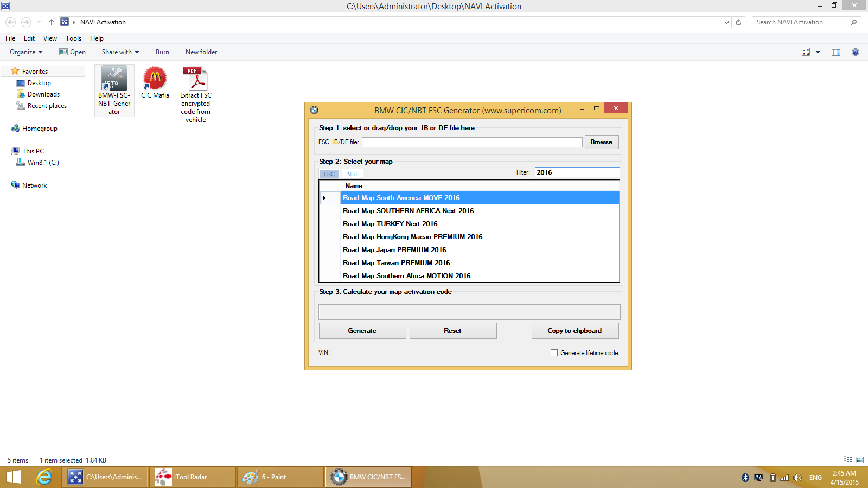The image size is (868, 488).
Task: Click the folder icon in address bar
Action: coord(65,22)
